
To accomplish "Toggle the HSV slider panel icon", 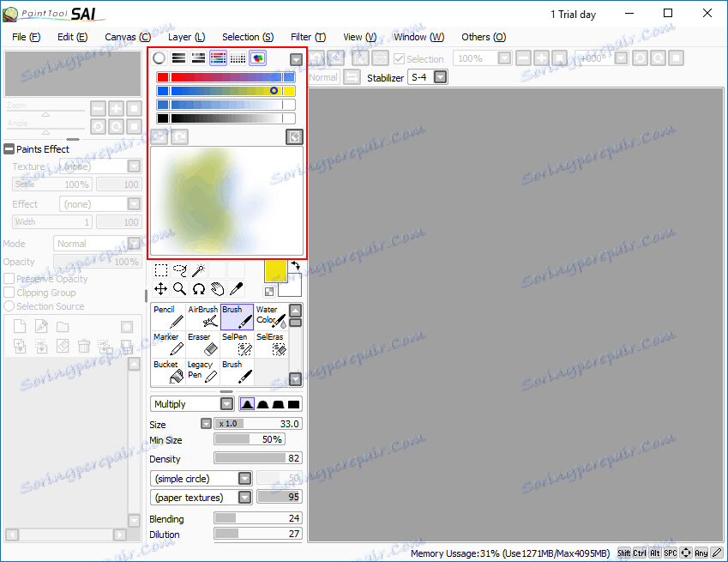I will (x=198, y=58).
